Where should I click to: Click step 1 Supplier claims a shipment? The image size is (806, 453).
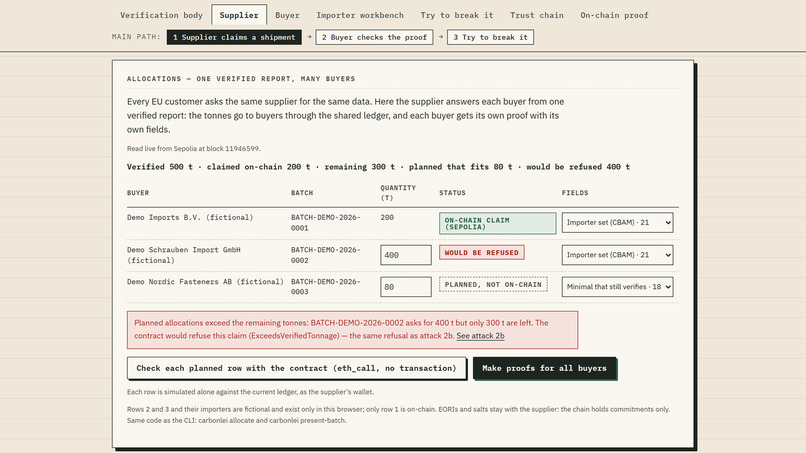234,37
